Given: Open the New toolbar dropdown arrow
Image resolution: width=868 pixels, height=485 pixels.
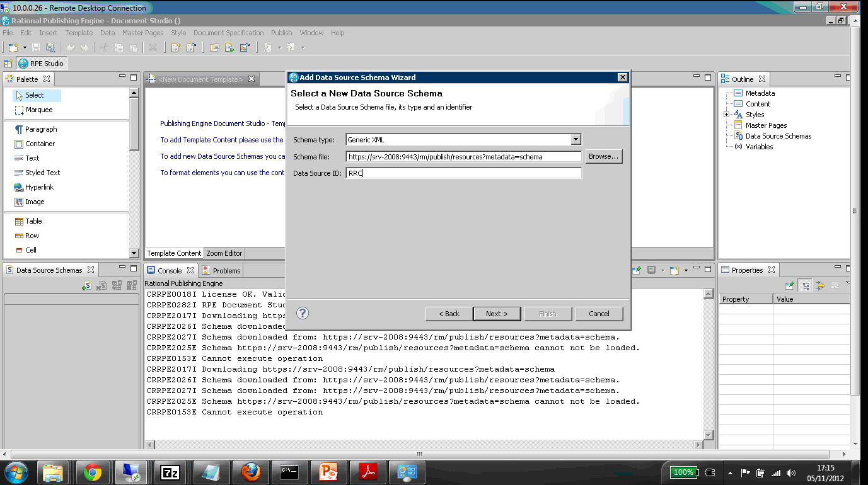Looking at the screenshot, I should pos(25,47).
